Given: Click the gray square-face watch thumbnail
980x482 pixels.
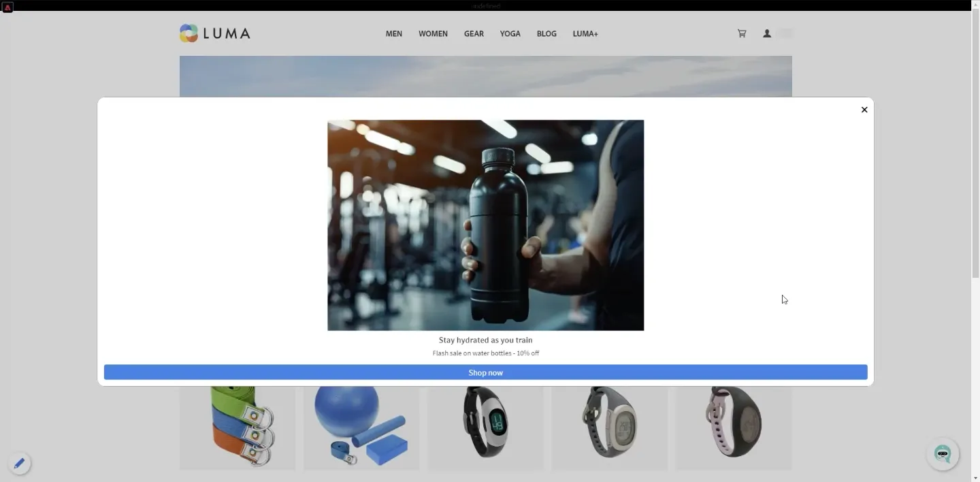Looking at the screenshot, I should coord(610,428).
